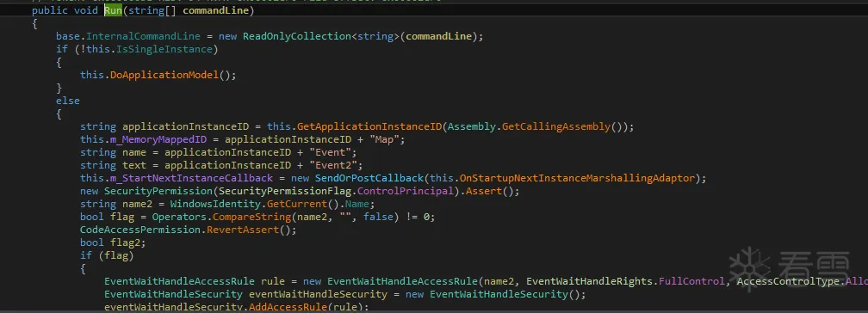Click the highlighted Run method name

point(113,10)
